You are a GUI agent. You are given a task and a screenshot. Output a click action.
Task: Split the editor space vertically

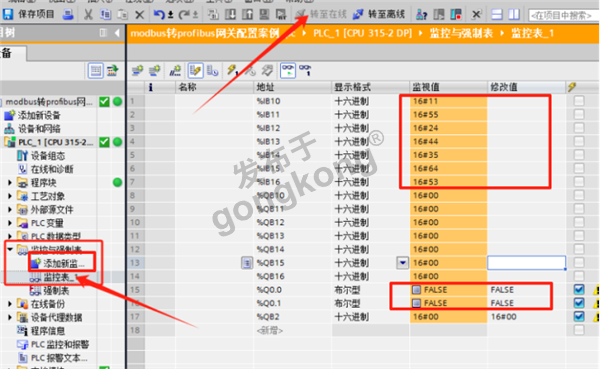(514, 15)
